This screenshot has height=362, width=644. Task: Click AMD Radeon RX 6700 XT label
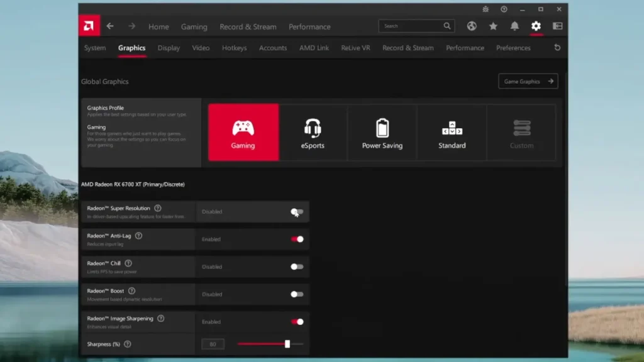(x=133, y=184)
